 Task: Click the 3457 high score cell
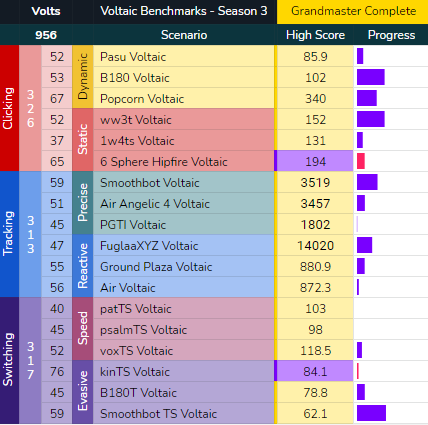point(315,204)
